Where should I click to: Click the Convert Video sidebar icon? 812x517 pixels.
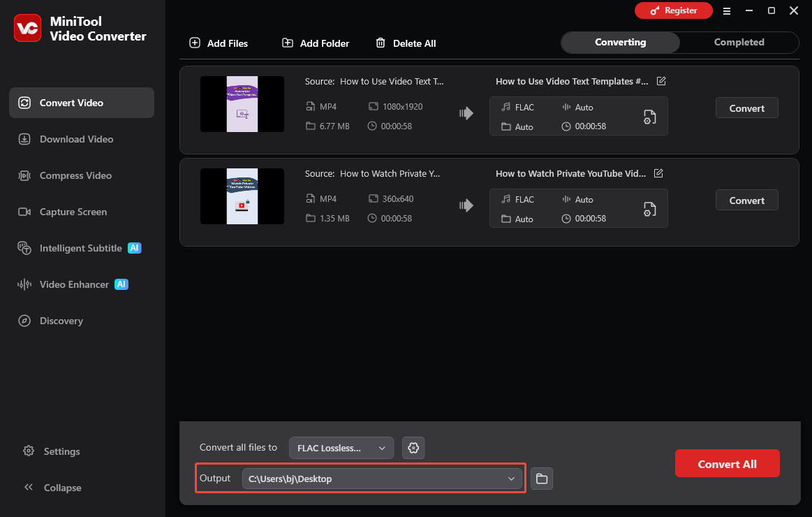24,103
